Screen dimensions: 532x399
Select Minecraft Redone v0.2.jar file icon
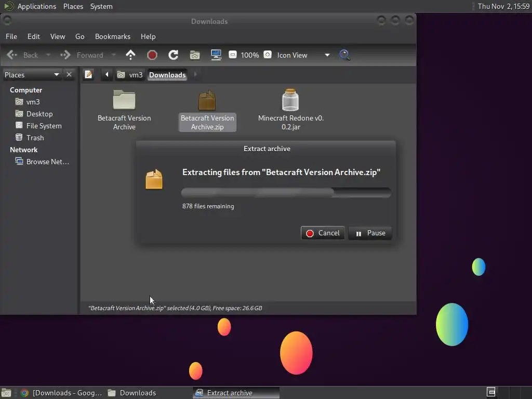coord(290,100)
